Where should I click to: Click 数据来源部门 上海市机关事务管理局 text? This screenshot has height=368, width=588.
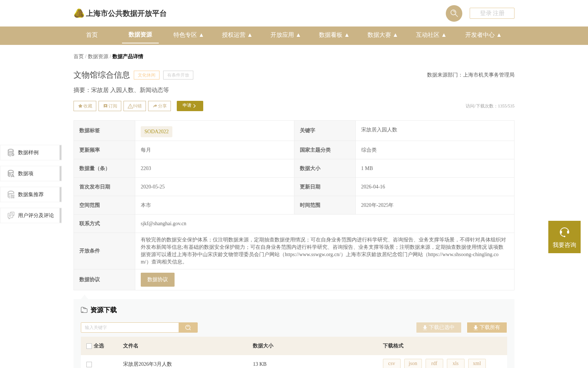(x=471, y=75)
